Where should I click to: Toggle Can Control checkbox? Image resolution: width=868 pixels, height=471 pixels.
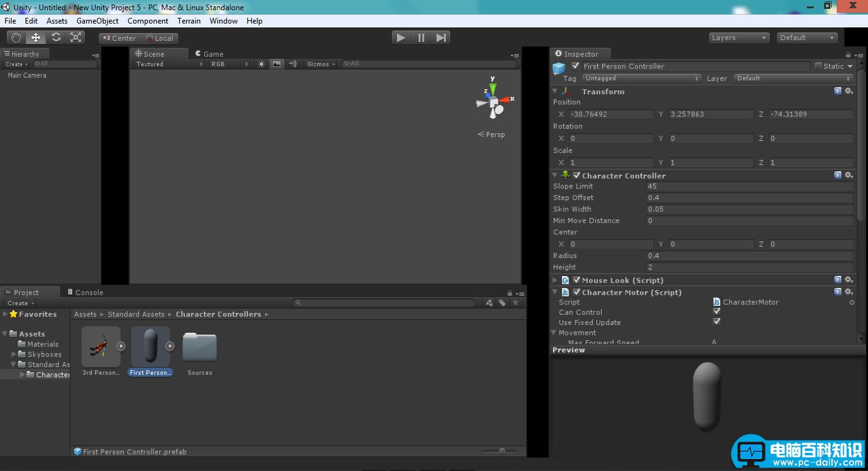716,312
